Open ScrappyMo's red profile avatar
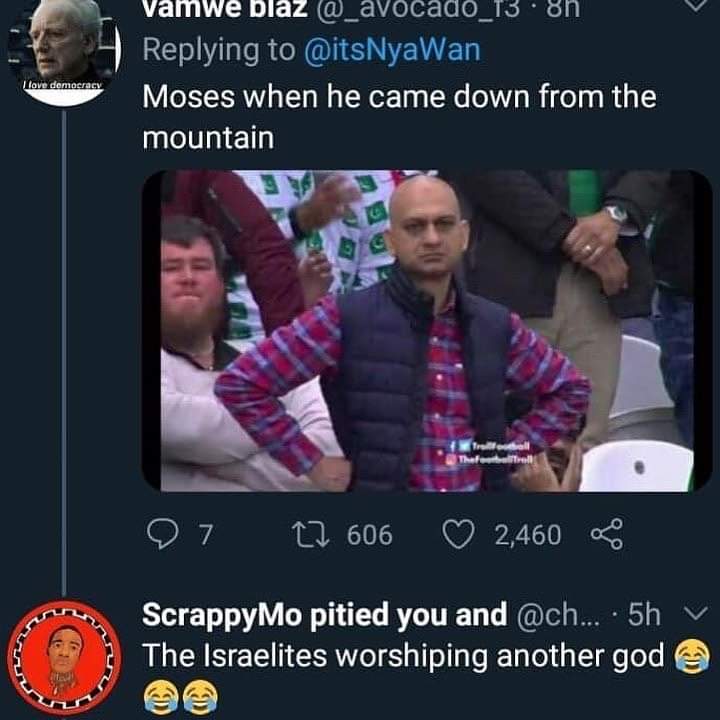720x720 pixels. pos(64,658)
